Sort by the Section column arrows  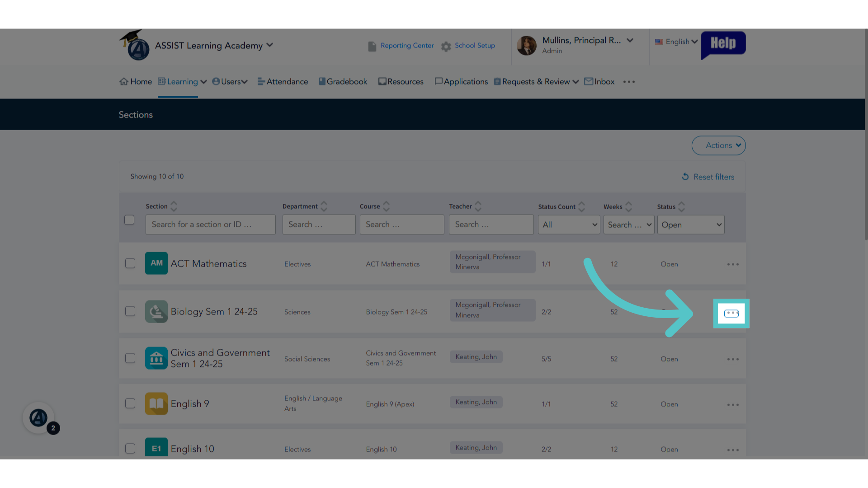point(174,206)
